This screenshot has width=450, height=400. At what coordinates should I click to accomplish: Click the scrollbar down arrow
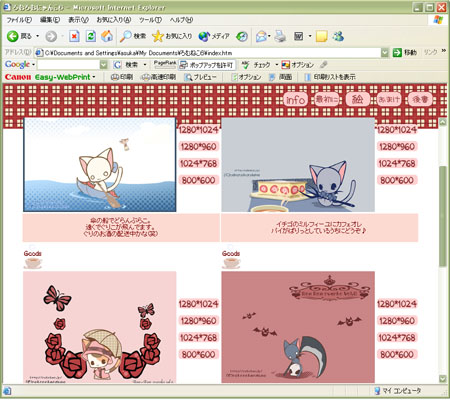(x=443, y=379)
